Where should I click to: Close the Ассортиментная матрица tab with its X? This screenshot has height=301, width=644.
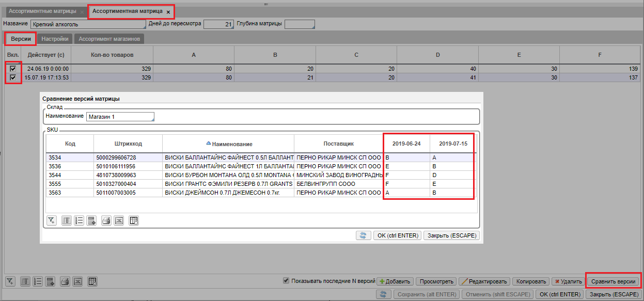pyautogui.click(x=168, y=12)
